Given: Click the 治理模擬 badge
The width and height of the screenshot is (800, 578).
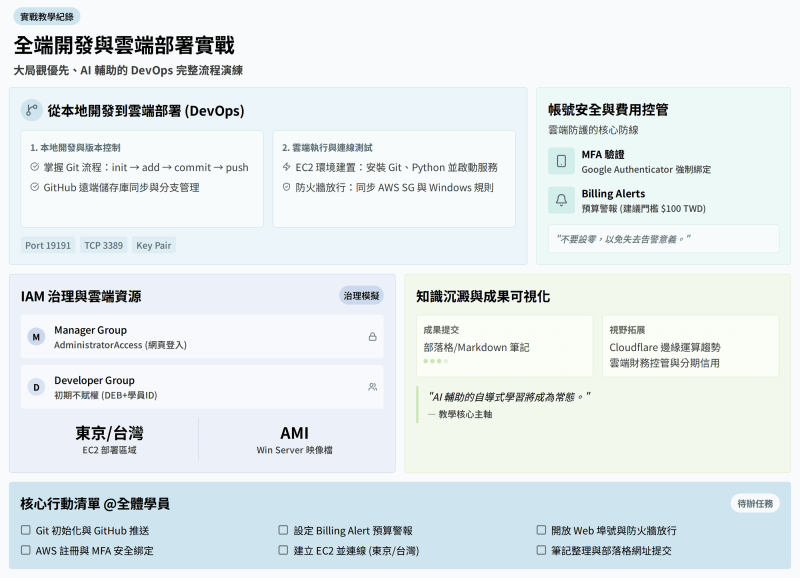Looking at the screenshot, I should click(x=361, y=295).
